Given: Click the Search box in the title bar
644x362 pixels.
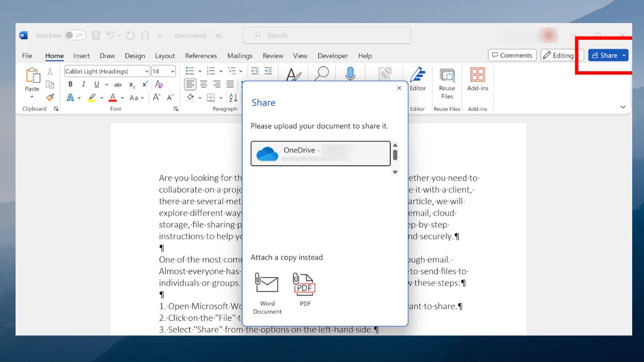Looking at the screenshot, I should [x=327, y=35].
